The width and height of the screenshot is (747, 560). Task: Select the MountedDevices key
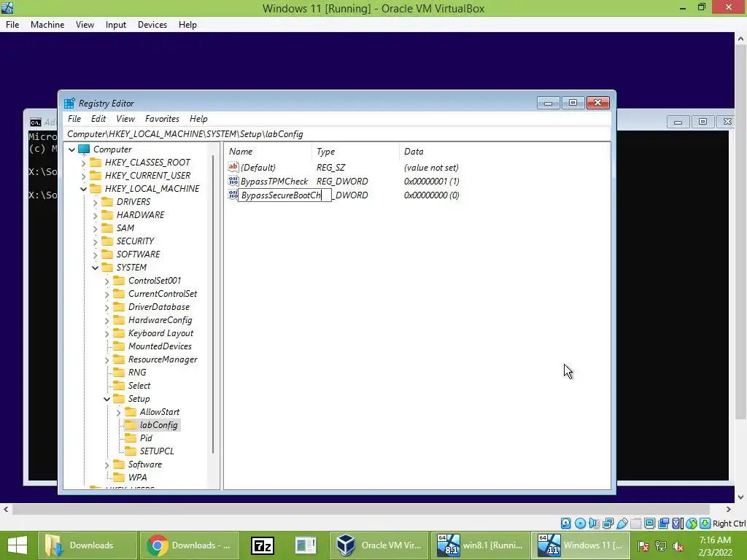coord(160,346)
